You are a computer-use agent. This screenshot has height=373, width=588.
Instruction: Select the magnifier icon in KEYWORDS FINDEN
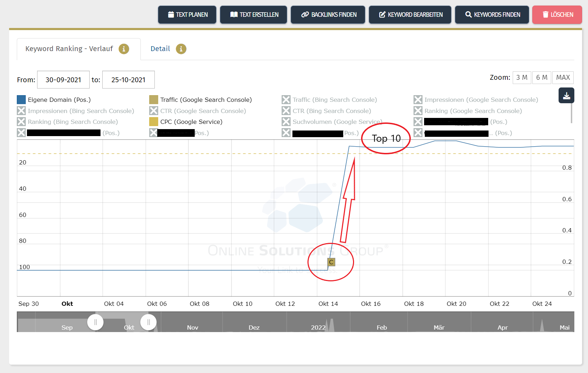(468, 15)
